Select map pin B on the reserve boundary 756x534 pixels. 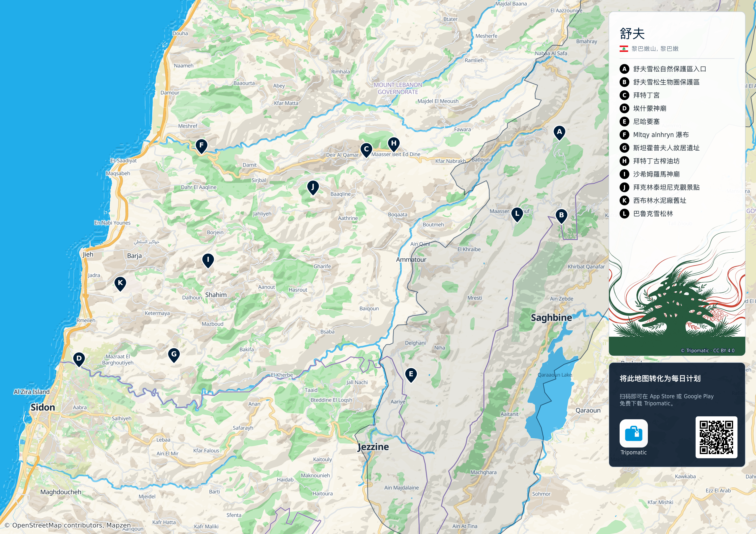[x=561, y=216]
